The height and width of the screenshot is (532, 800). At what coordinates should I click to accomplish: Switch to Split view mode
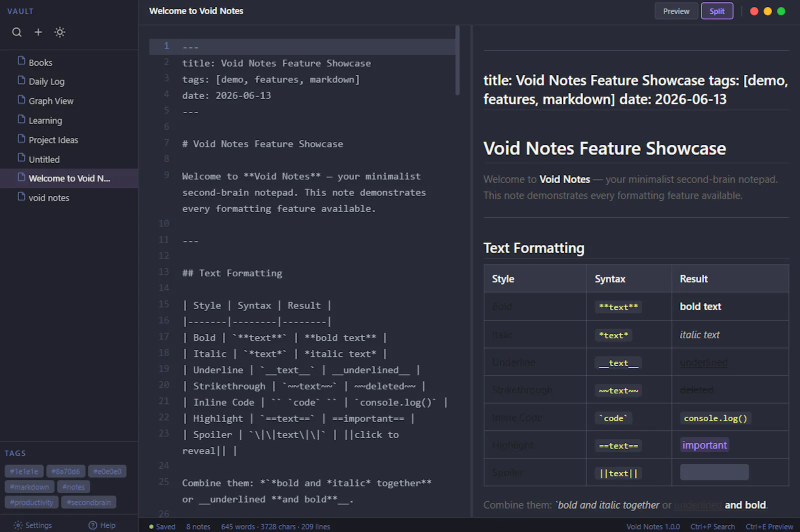pyautogui.click(x=717, y=11)
